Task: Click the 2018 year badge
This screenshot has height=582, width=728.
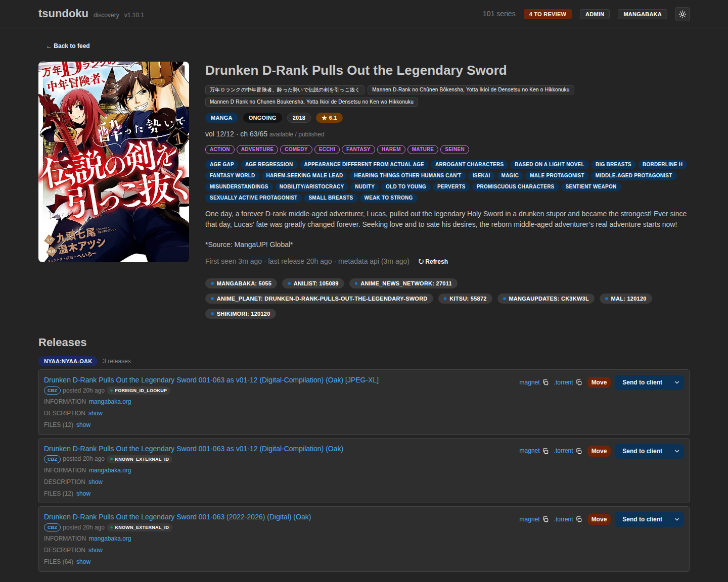Action: 299,118
